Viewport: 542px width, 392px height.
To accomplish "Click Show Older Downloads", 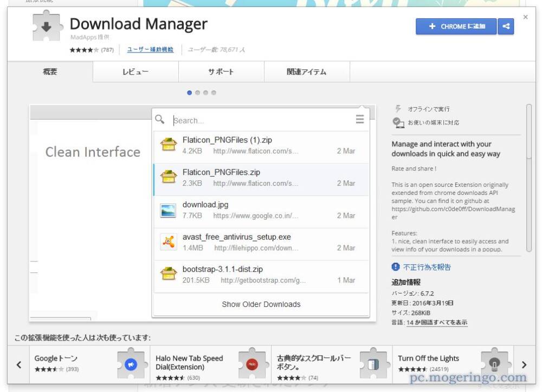I will pos(261,304).
